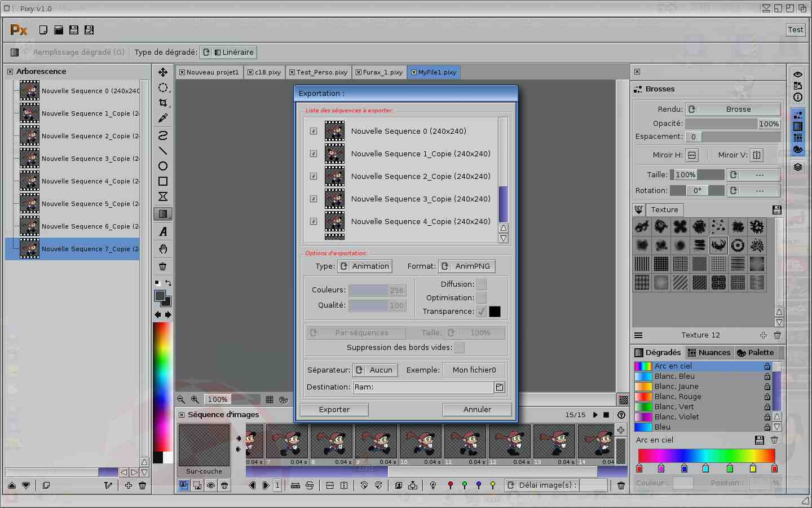
Task: Choose the ellipse drawing tool
Action: point(163,166)
